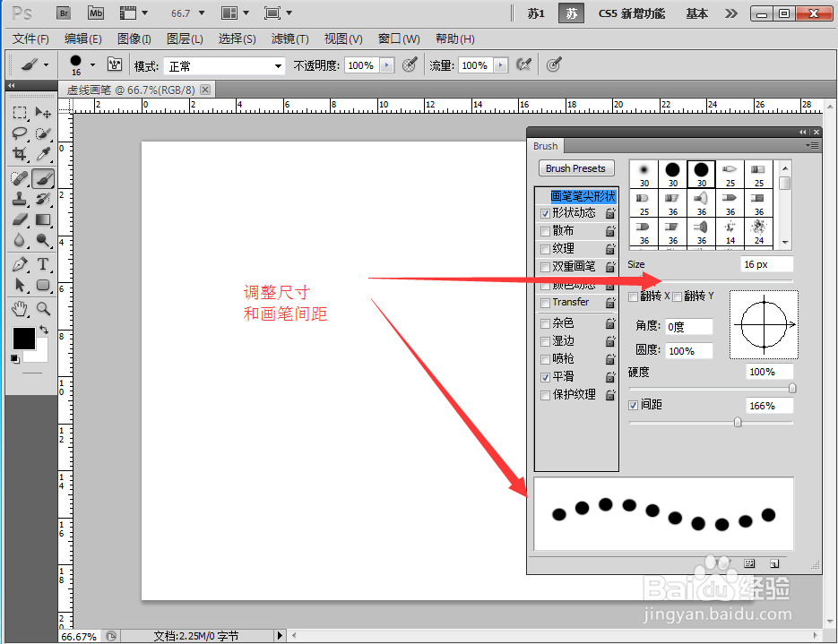The height and width of the screenshot is (644, 838).
Task: Enable the 散布 checkbox
Action: (545, 231)
